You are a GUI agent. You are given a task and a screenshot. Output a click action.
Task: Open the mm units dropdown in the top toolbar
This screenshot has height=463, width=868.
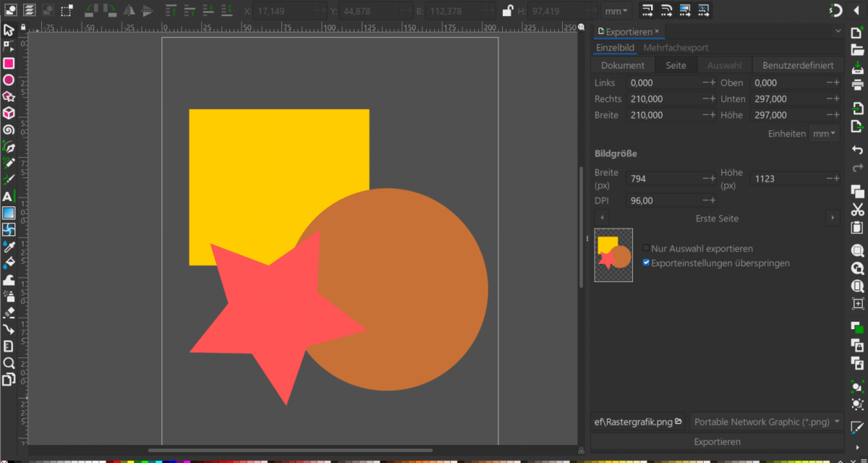coord(616,10)
